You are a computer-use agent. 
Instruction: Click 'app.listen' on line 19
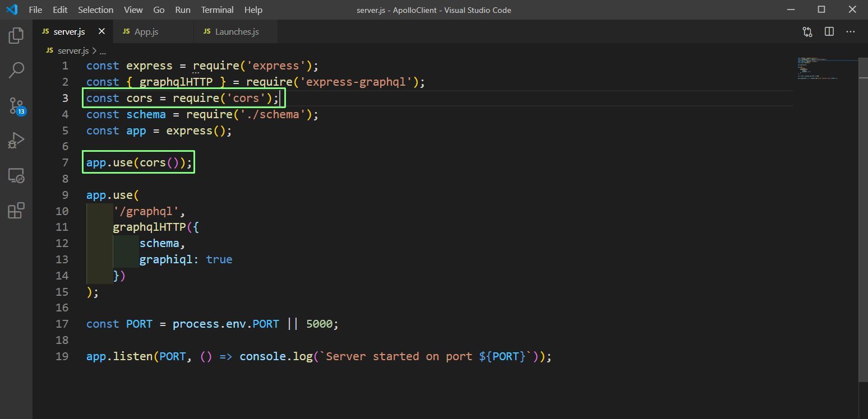119,356
